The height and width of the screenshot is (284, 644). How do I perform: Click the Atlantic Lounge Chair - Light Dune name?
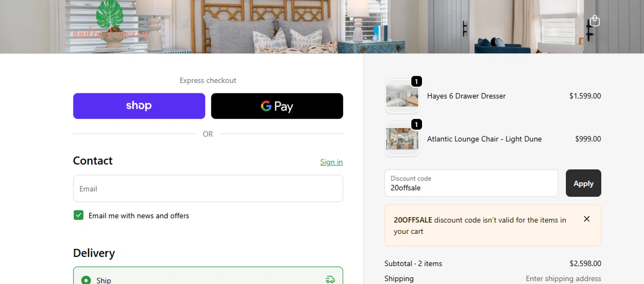[x=484, y=139]
